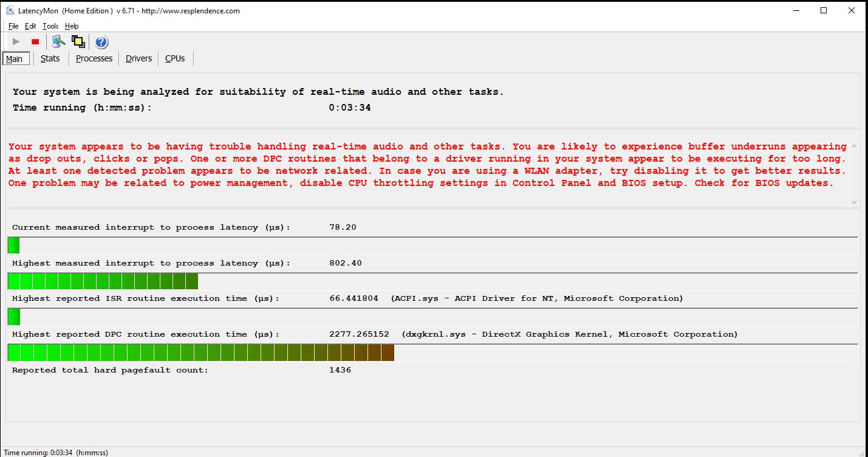This screenshot has height=457, width=868.
Task: Switch to the Drivers tab
Action: click(138, 58)
